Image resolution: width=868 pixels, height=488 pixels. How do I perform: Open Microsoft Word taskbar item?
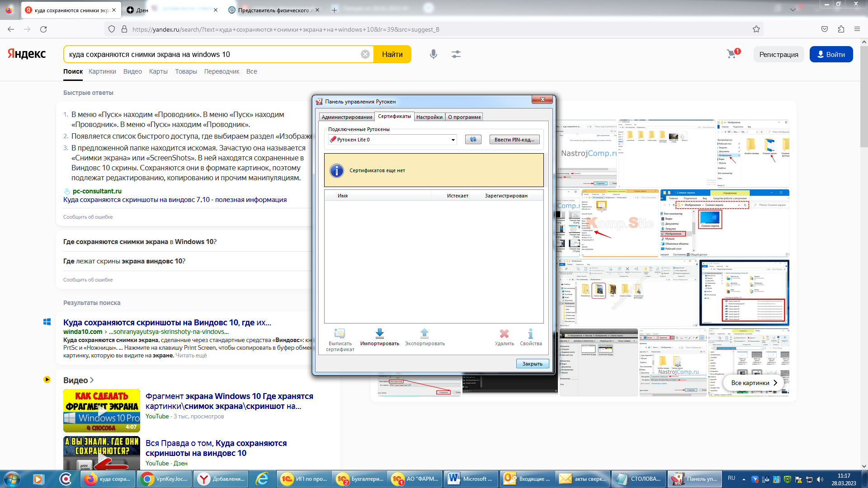472,479
